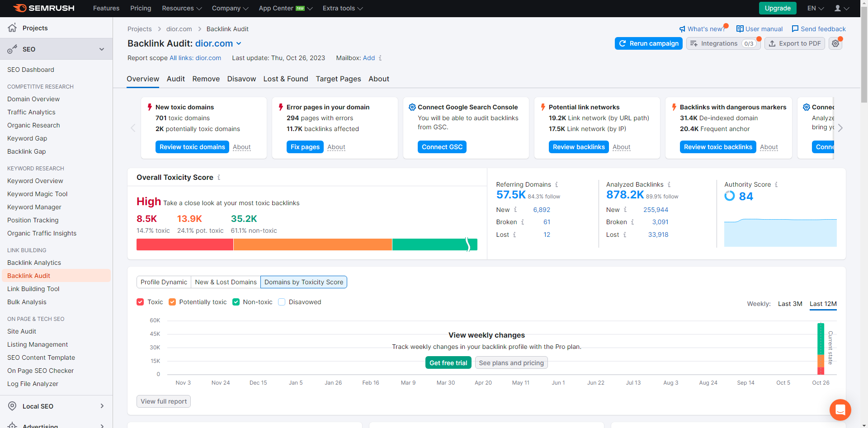Click the green Upgrade button

[x=778, y=8]
